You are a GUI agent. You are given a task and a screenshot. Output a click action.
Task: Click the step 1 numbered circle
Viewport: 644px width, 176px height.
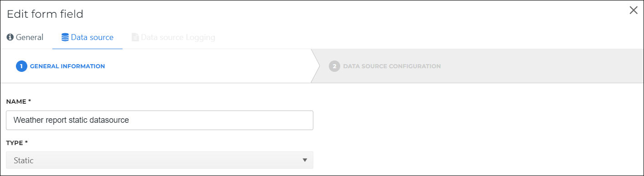[x=21, y=66]
